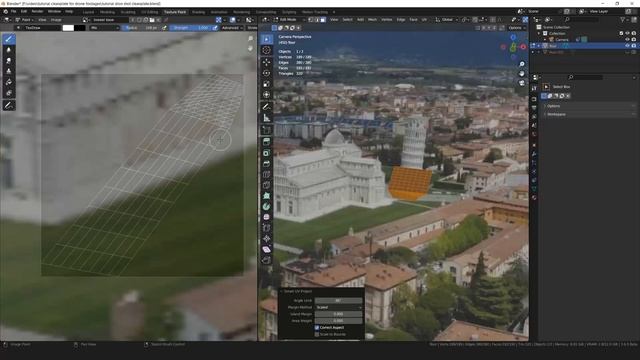Activate the Shear tool
Image resolution: width=640 pixels, height=360 pixels.
pyautogui.click(x=267, y=249)
